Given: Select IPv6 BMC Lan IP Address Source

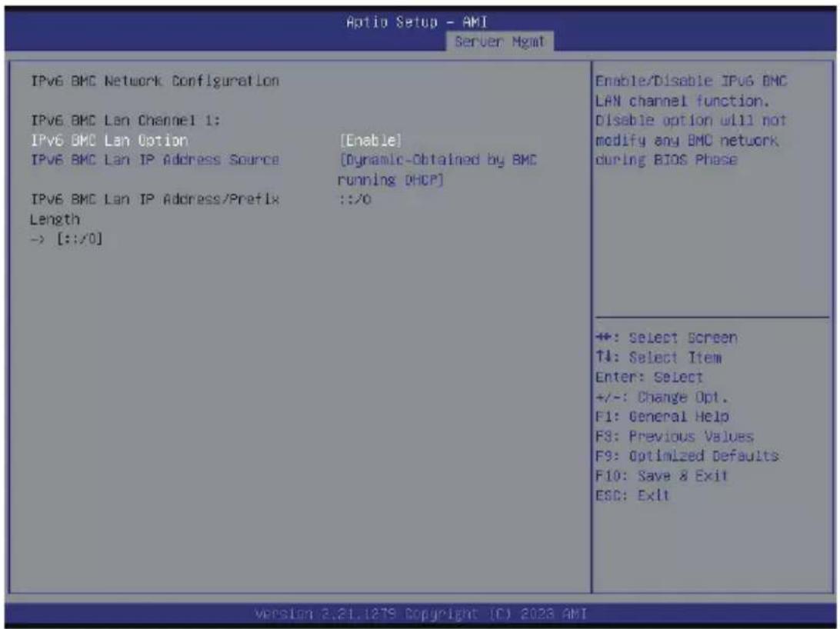Looking at the screenshot, I should (x=155, y=160).
